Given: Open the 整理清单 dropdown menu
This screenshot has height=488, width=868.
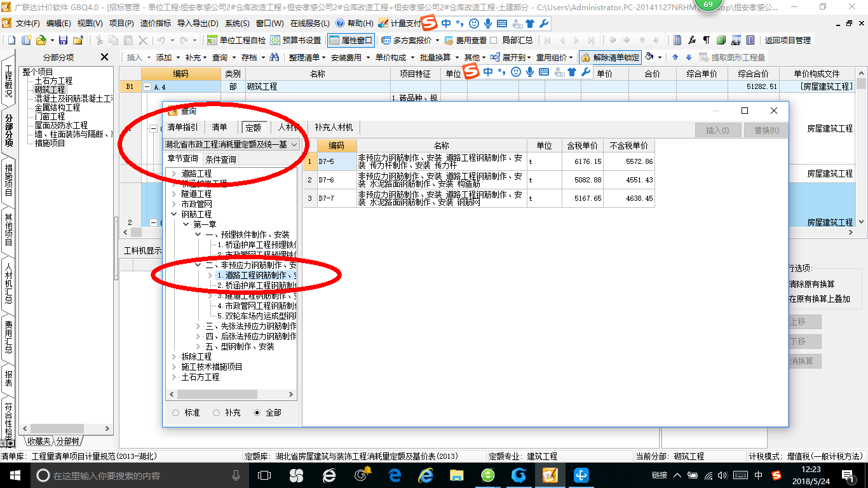Looking at the screenshot, I should 307,57.
